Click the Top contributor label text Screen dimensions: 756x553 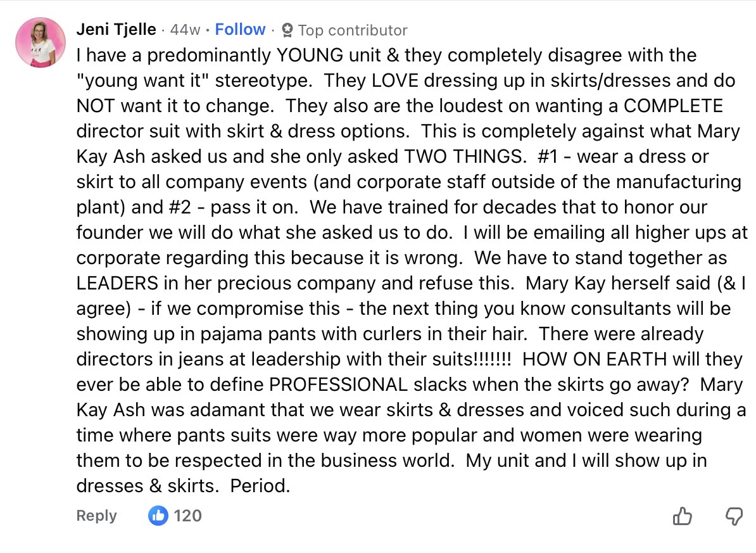[353, 30]
